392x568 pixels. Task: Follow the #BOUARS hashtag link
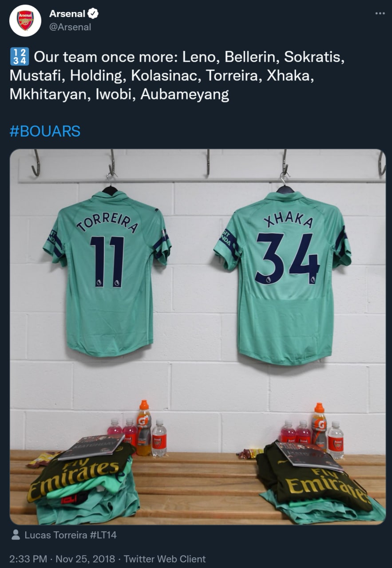click(45, 131)
